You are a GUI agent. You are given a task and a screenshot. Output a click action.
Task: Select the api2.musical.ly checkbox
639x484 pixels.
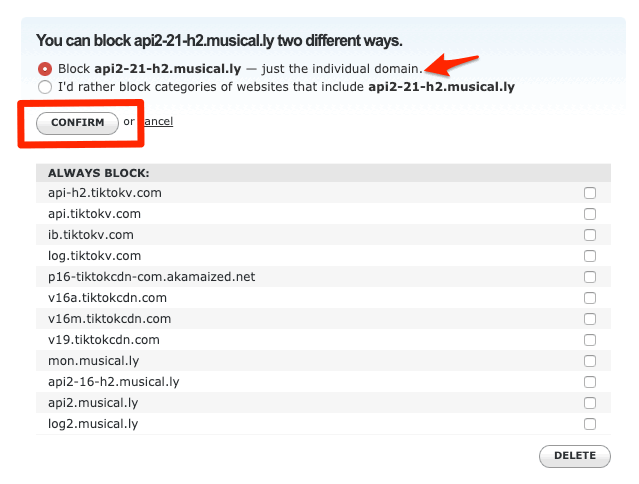pos(590,403)
